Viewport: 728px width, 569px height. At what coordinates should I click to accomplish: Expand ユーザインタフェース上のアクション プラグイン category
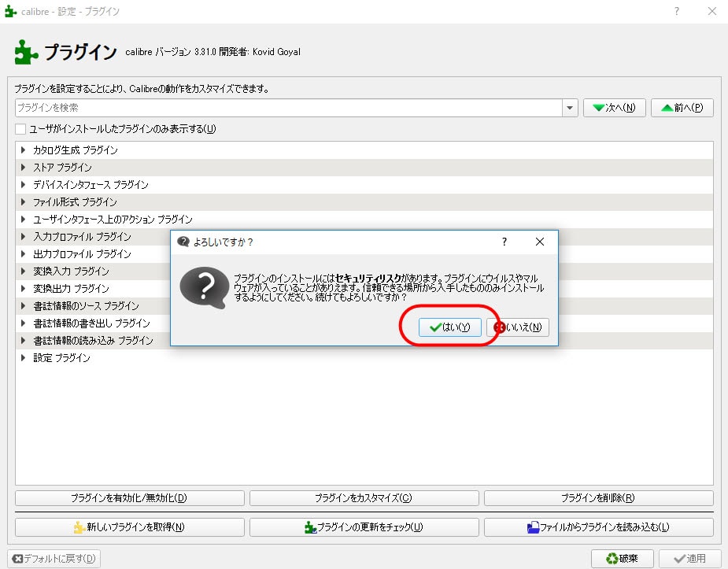[23, 219]
